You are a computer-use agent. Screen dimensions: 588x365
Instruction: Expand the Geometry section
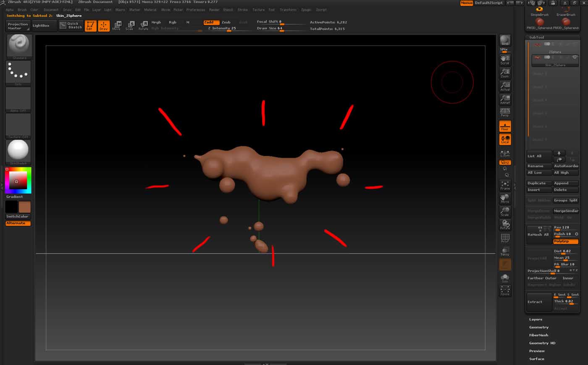pos(539,327)
